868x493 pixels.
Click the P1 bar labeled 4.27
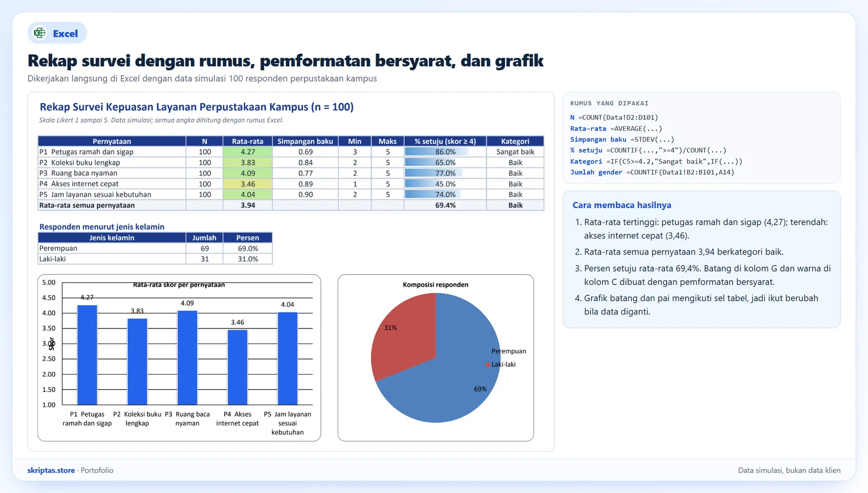87,355
